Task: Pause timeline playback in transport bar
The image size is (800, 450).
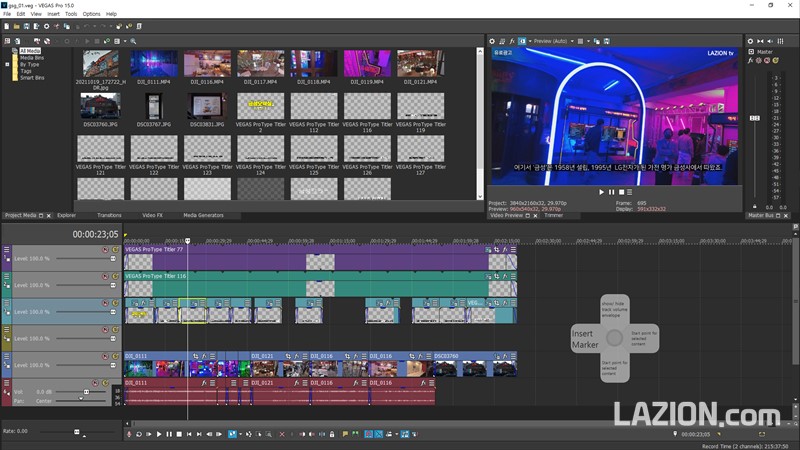Action: click(x=169, y=434)
